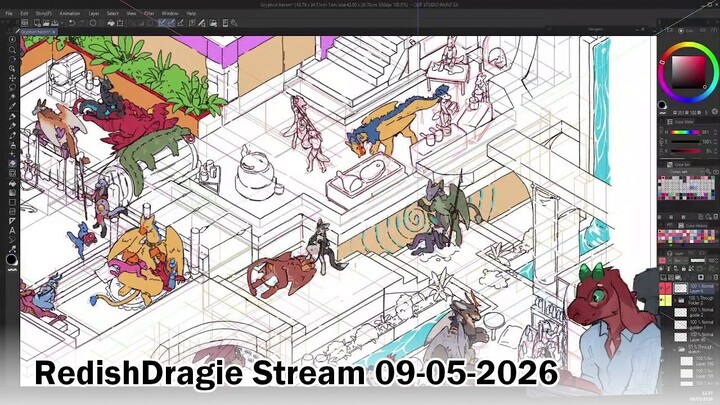Open the Filter menu
This screenshot has height=405, width=720.
click(x=149, y=13)
